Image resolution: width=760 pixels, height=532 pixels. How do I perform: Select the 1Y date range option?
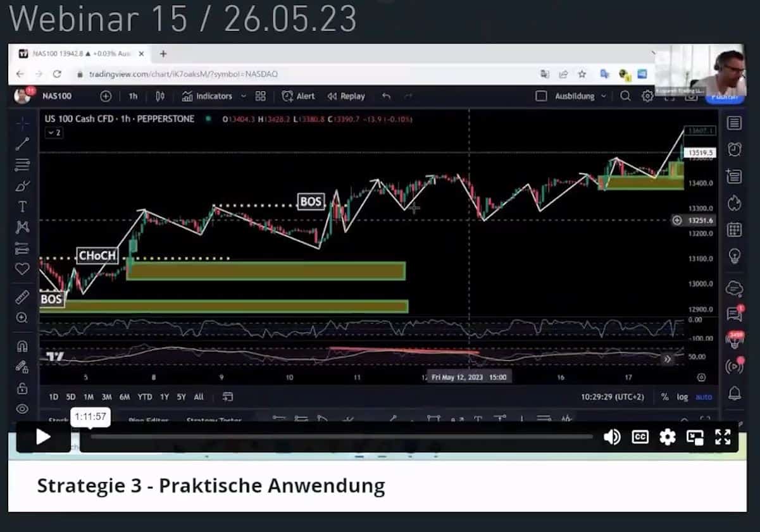(x=165, y=397)
